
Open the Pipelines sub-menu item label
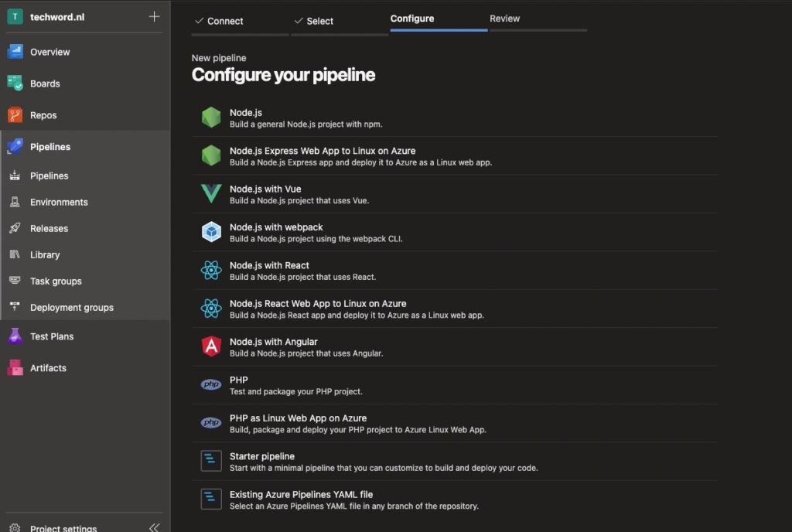(x=49, y=176)
